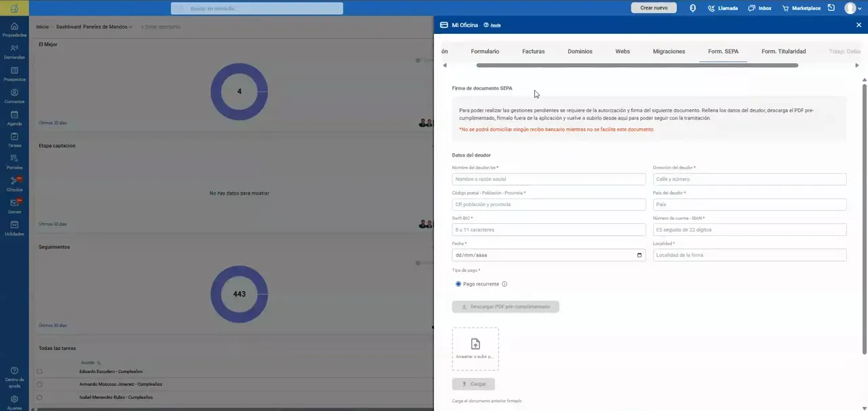The image size is (868, 411).
Task: Open Llamada phone option
Action: [723, 8]
